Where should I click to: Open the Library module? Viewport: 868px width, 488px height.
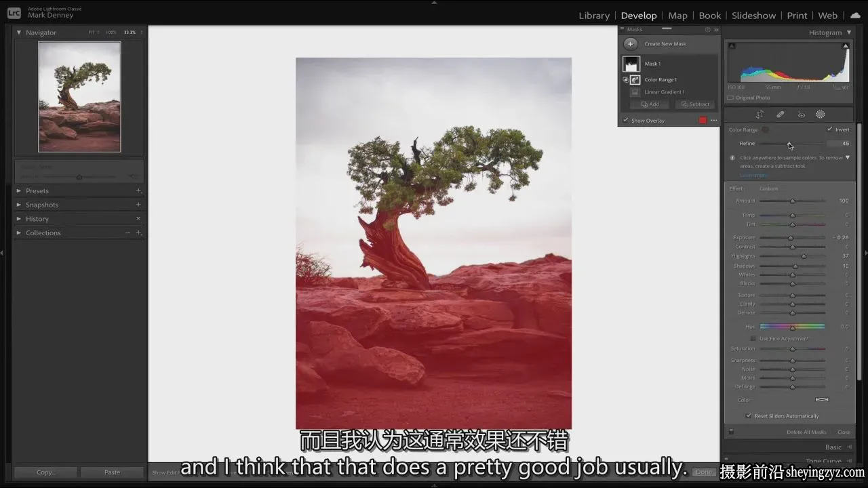(x=594, y=16)
